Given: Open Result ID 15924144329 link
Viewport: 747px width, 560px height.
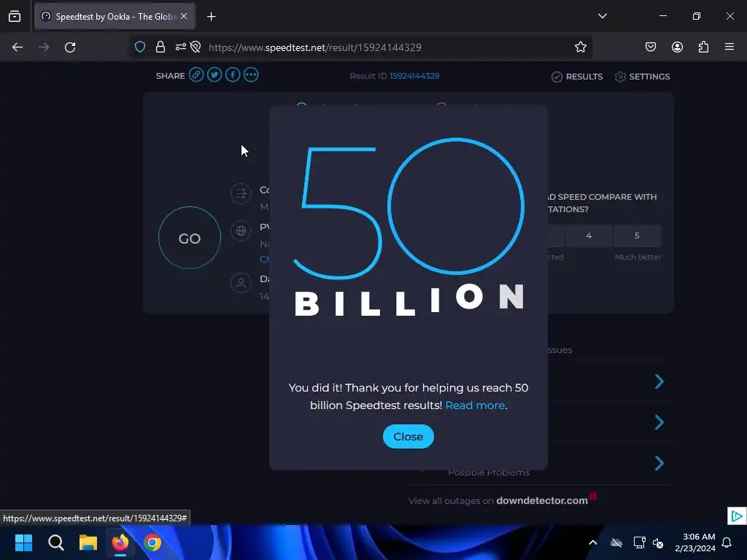Looking at the screenshot, I should [x=414, y=76].
